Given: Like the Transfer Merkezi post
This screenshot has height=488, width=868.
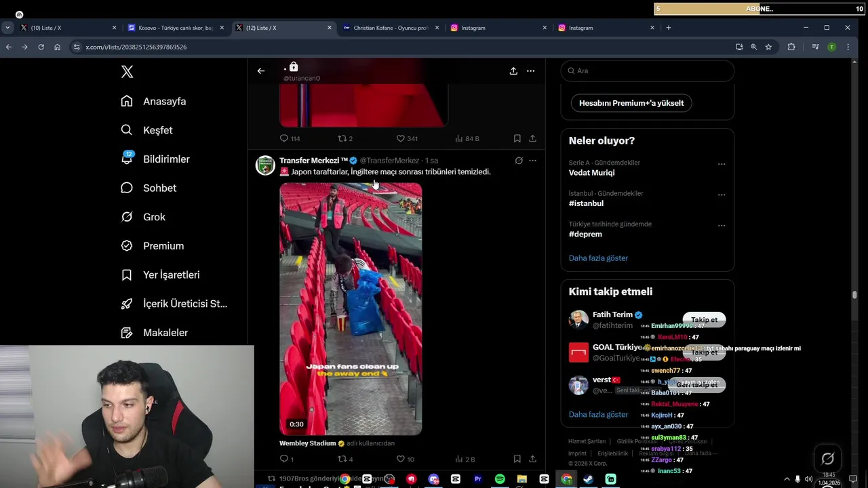Looking at the screenshot, I should pos(405,459).
